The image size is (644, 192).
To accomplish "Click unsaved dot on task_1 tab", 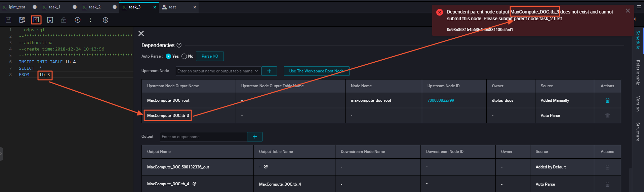I will tap(75, 7).
